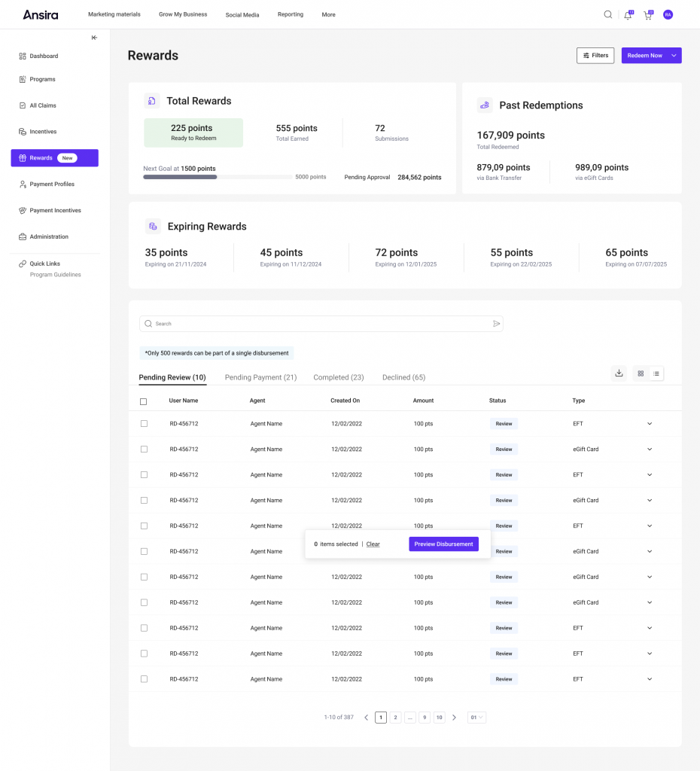This screenshot has height=771, width=700.
Task: Check the first RD-456712 row checkbox
Action: pos(144,423)
